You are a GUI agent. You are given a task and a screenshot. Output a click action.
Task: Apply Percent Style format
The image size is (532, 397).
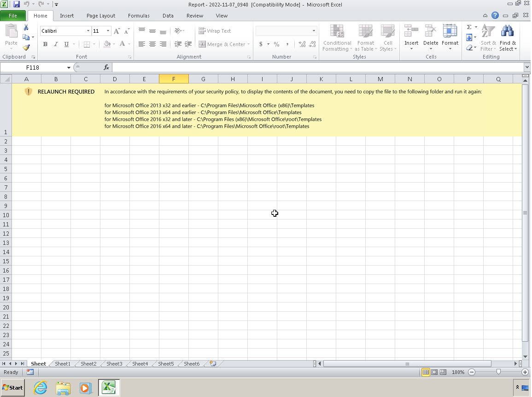[x=276, y=44]
